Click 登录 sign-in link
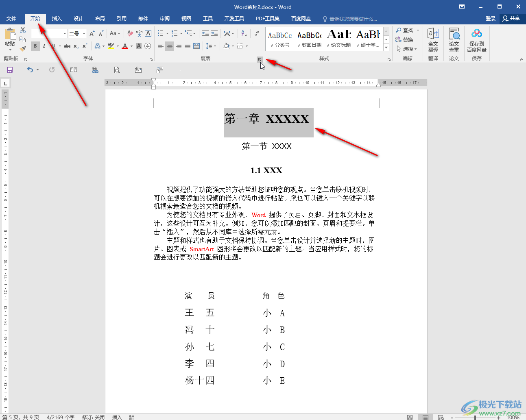 [x=491, y=19]
